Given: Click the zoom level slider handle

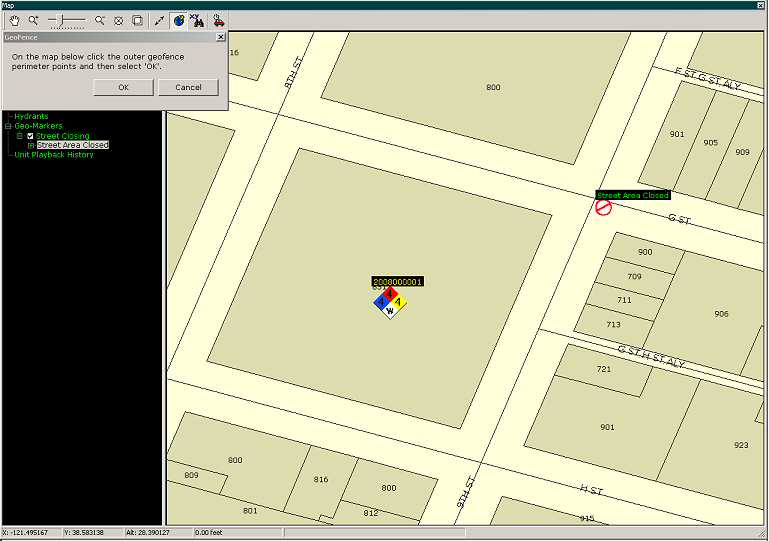Looking at the screenshot, I should click(64, 20).
